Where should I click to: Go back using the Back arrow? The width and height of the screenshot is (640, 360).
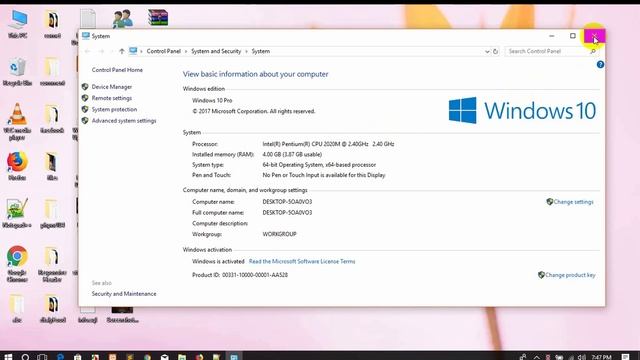pyautogui.click(x=87, y=51)
